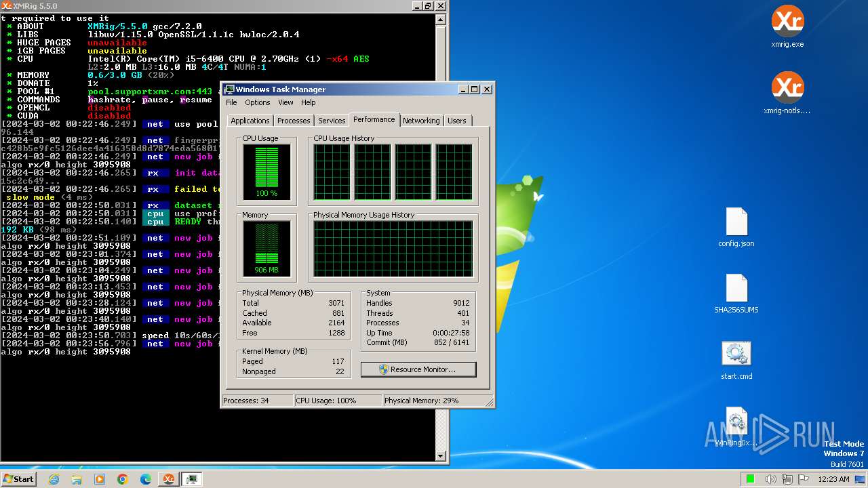Switch to XMRig taskbar button

[x=168, y=479]
